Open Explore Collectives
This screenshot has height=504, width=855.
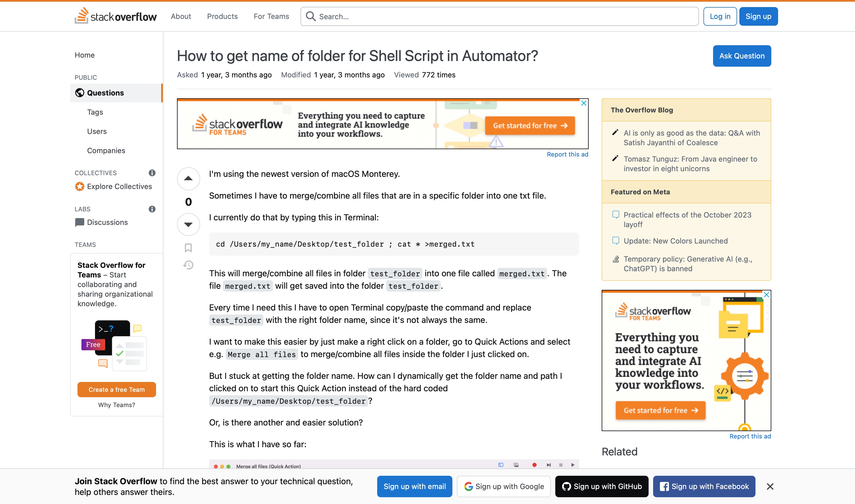point(119,186)
